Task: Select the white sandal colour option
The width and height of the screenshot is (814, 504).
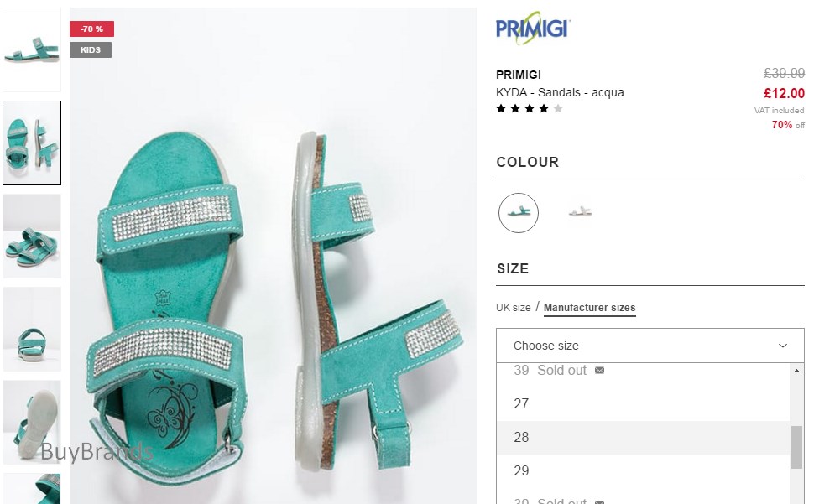Action: (580, 211)
